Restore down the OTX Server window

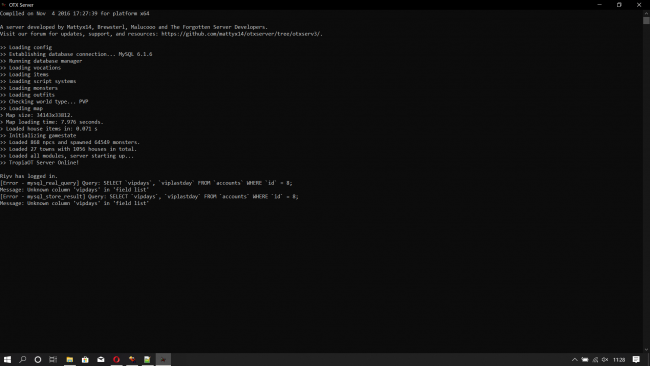[x=619, y=5]
